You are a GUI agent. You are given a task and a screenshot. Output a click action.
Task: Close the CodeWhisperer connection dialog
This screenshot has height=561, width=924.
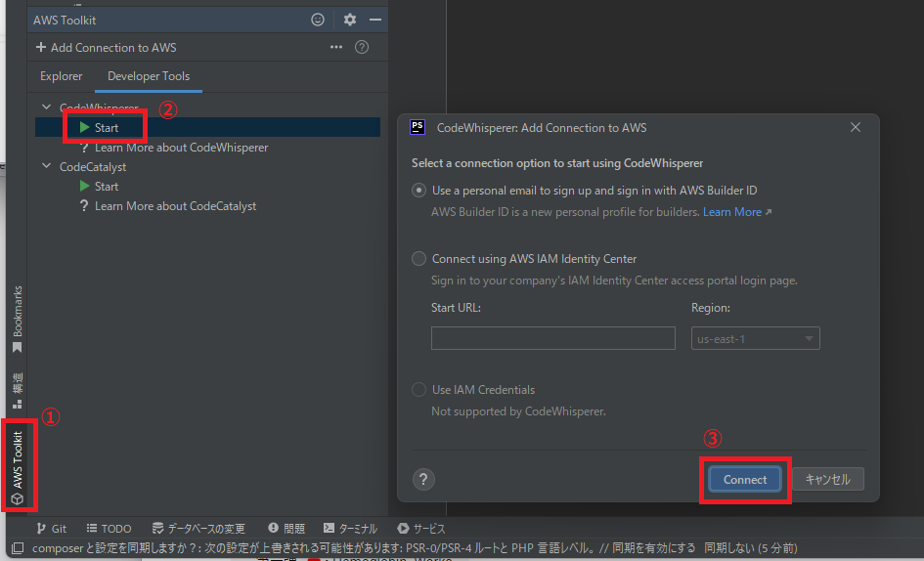point(856,127)
